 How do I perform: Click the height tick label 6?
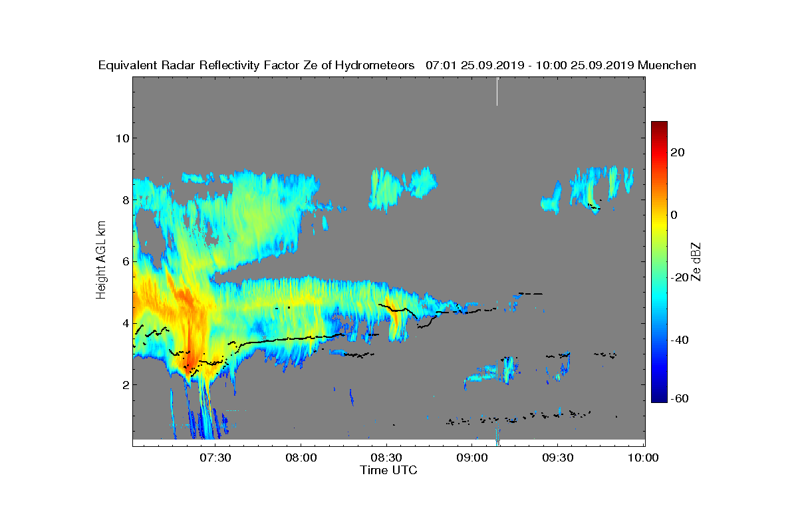point(125,261)
